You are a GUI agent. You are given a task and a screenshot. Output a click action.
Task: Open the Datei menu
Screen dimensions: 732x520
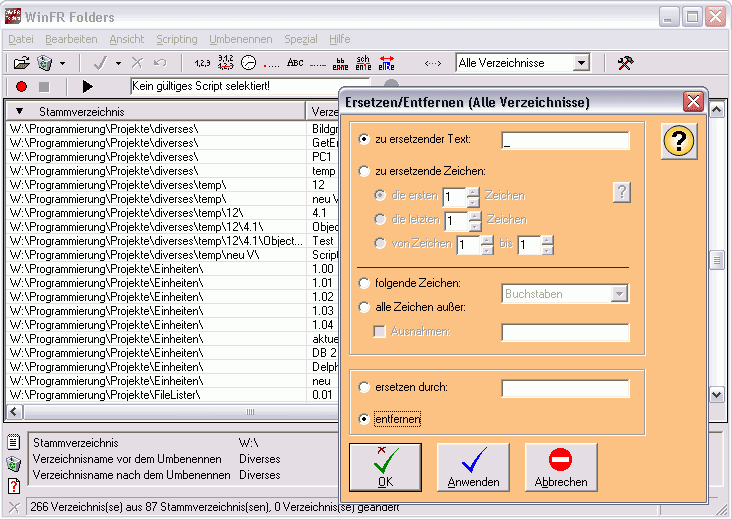(x=21, y=39)
